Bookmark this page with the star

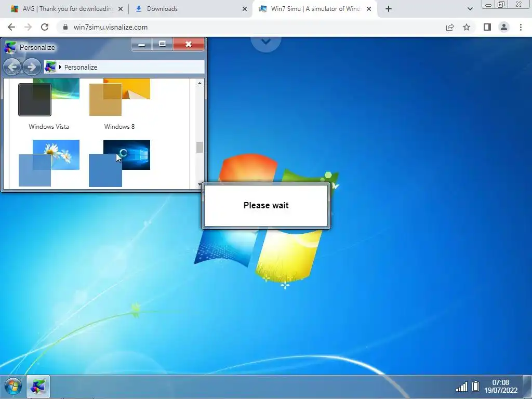[467, 27]
